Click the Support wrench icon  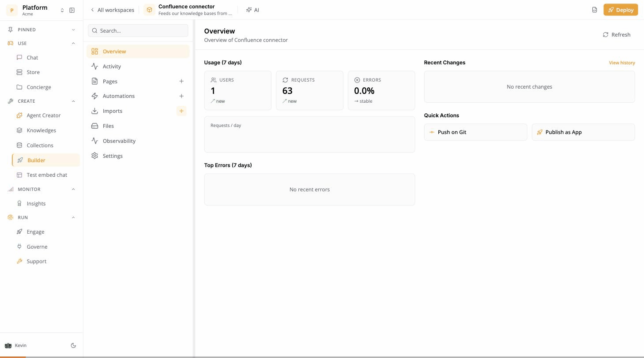(19, 261)
